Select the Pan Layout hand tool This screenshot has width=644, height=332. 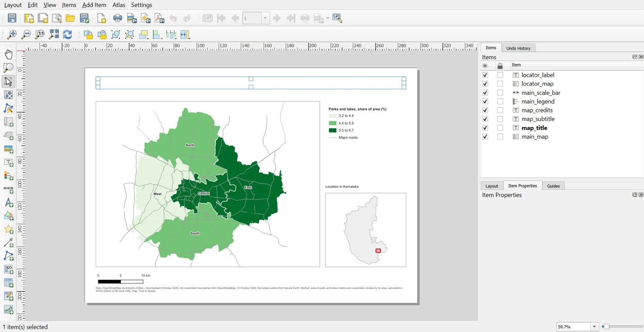click(x=9, y=54)
